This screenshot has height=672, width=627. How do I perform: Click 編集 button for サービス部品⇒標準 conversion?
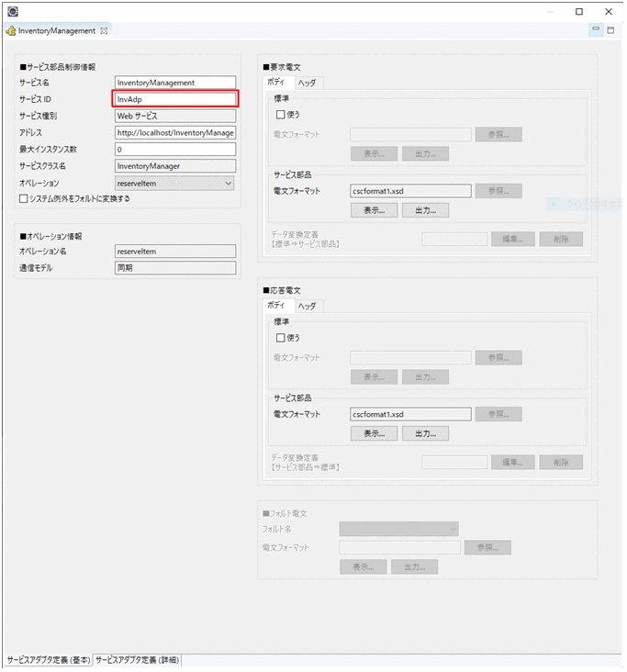pos(513,462)
